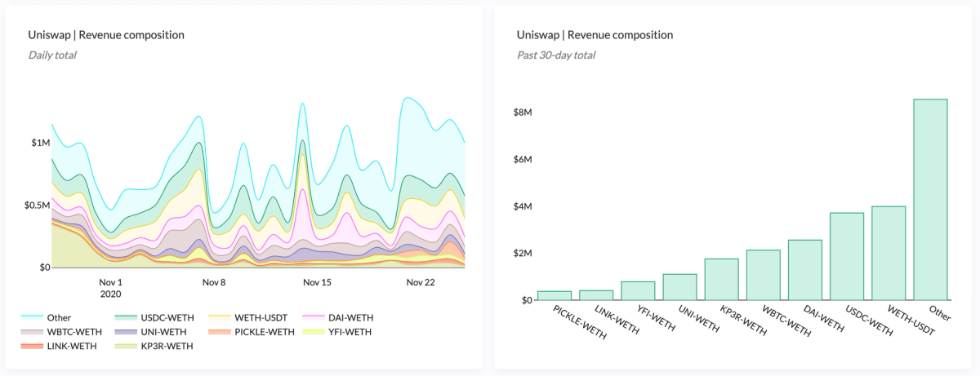980x376 pixels.
Task: Click the Nov 22 x-axis label
Action: click(x=421, y=282)
